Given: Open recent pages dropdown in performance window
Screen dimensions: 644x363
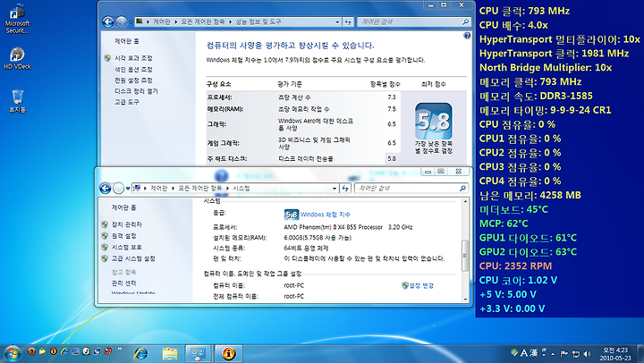Looking at the screenshot, I should 131,22.
